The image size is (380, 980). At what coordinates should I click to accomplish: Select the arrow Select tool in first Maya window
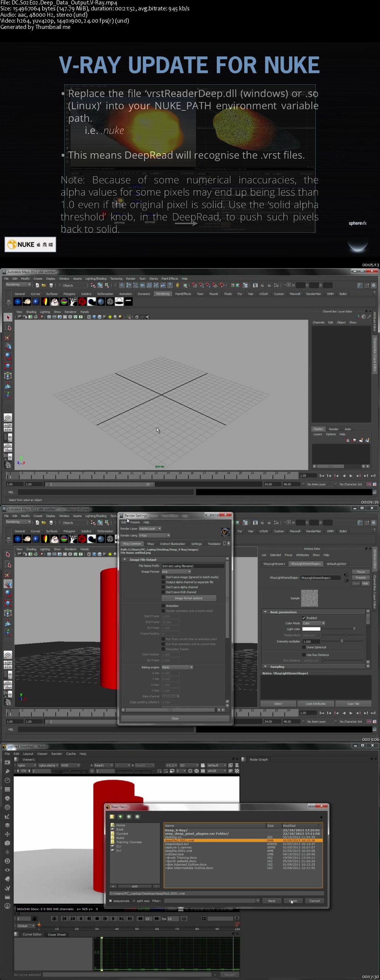[8, 317]
